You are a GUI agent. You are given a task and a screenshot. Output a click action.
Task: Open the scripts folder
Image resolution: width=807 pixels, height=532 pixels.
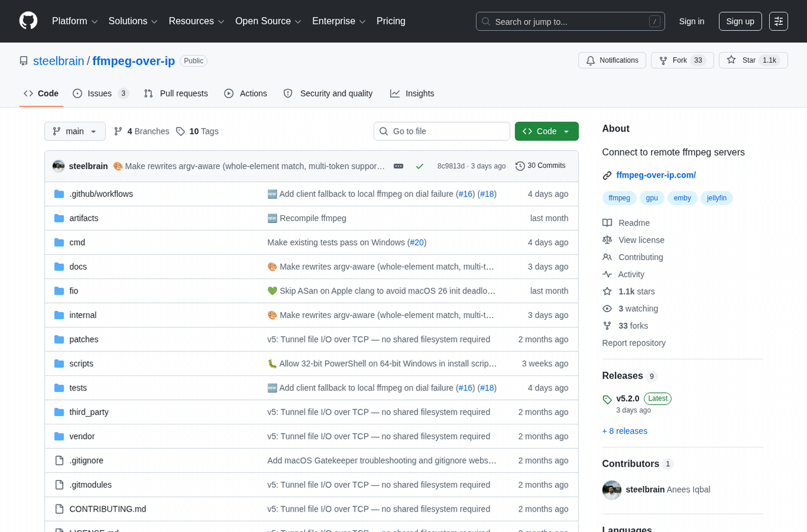point(81,363)
